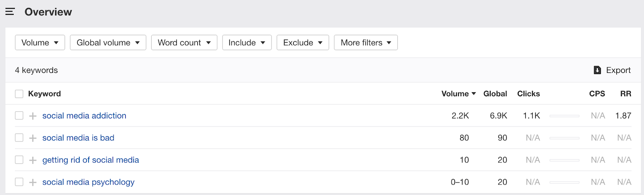This screenshot has height=195, width=644.
Task: Expand the More filters dropdown
Action: coord(365,43)
